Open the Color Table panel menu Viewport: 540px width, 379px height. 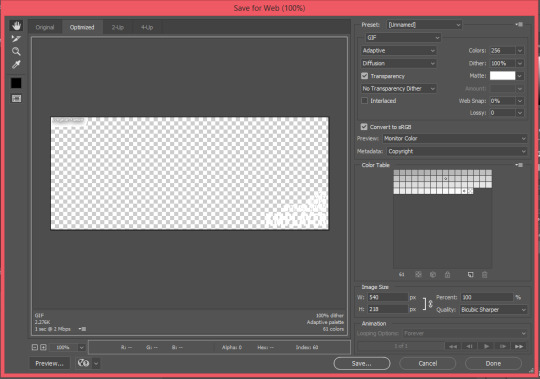point(519,165)
